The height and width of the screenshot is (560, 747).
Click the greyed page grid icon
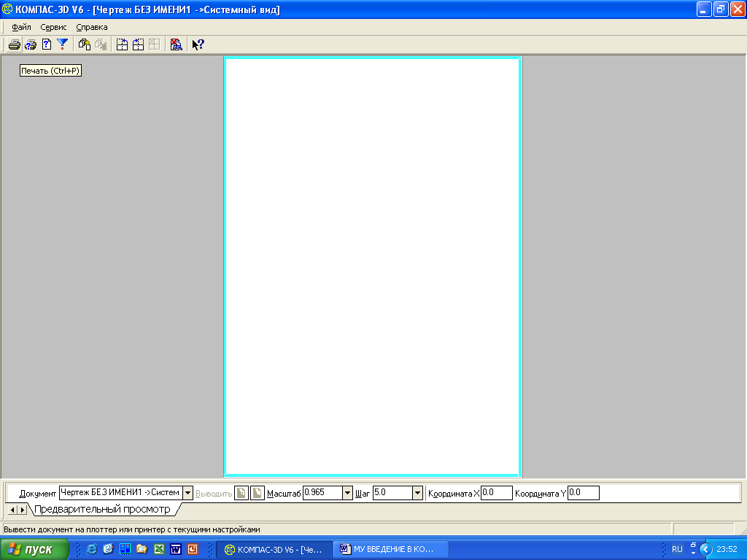pos(155,44)
